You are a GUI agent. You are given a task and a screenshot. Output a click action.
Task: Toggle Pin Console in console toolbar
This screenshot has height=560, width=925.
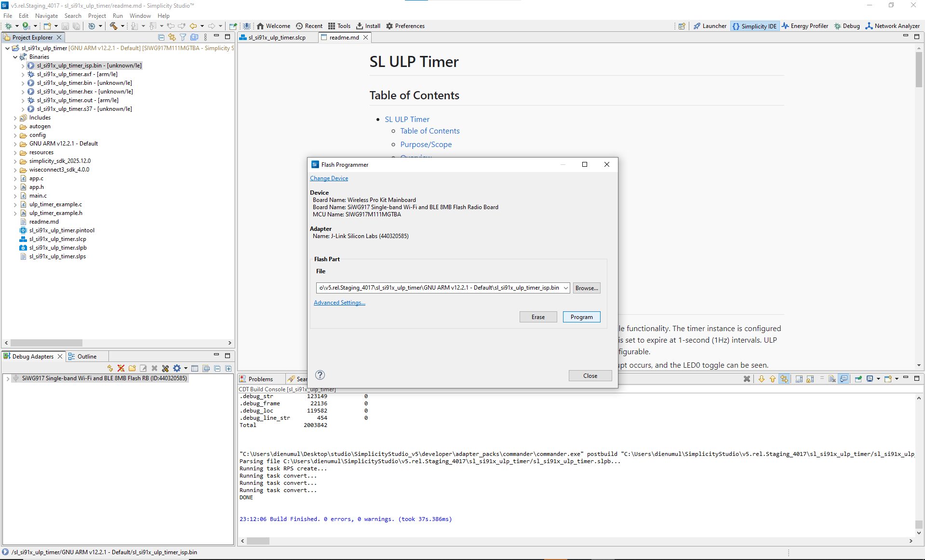click(858, 379)
